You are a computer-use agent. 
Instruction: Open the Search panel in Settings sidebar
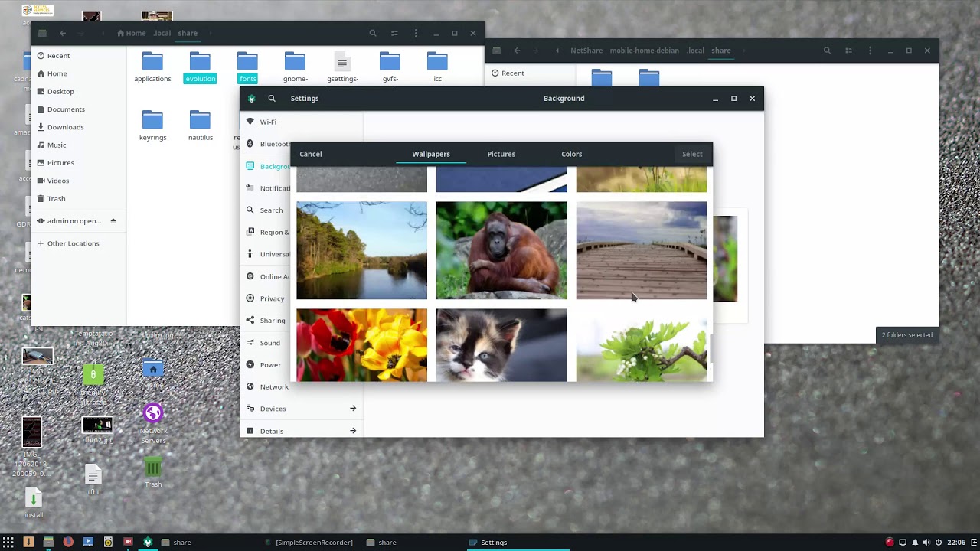coord(266,210)
